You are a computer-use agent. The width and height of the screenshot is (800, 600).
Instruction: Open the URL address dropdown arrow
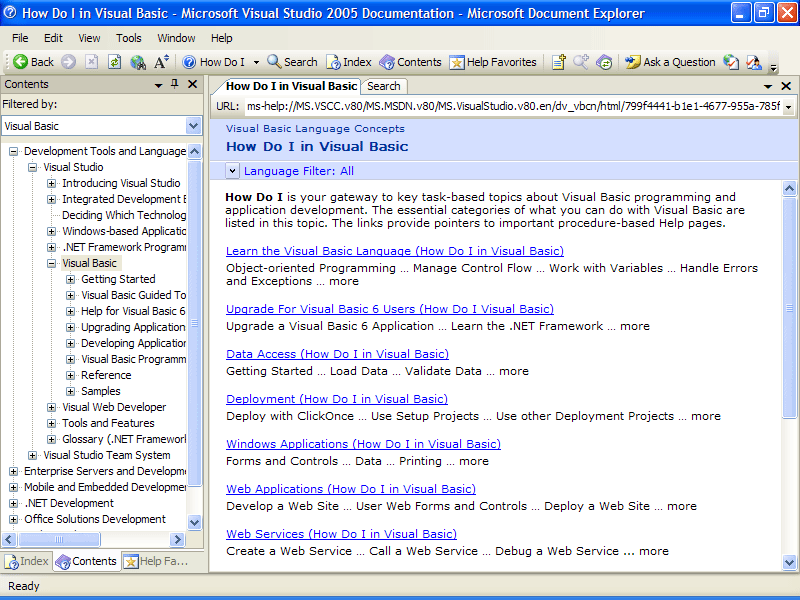(788, 107)
